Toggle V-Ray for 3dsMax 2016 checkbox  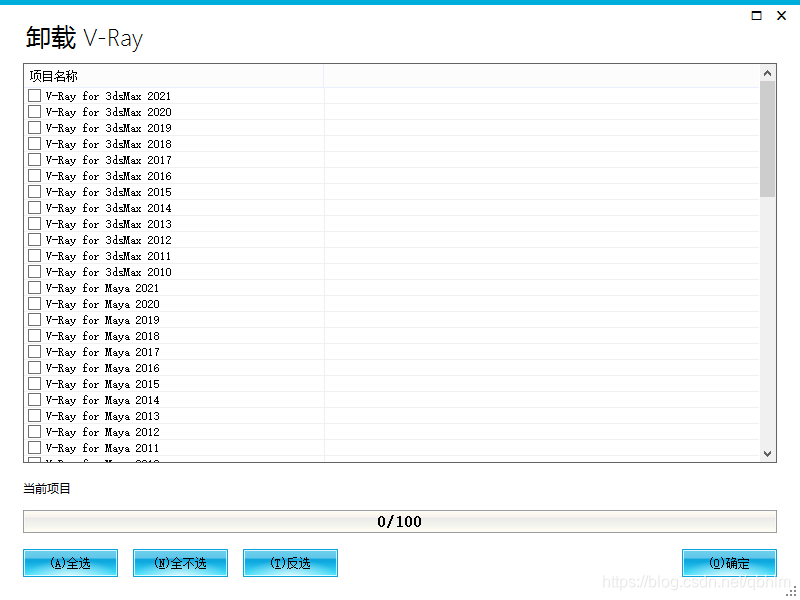35,176
